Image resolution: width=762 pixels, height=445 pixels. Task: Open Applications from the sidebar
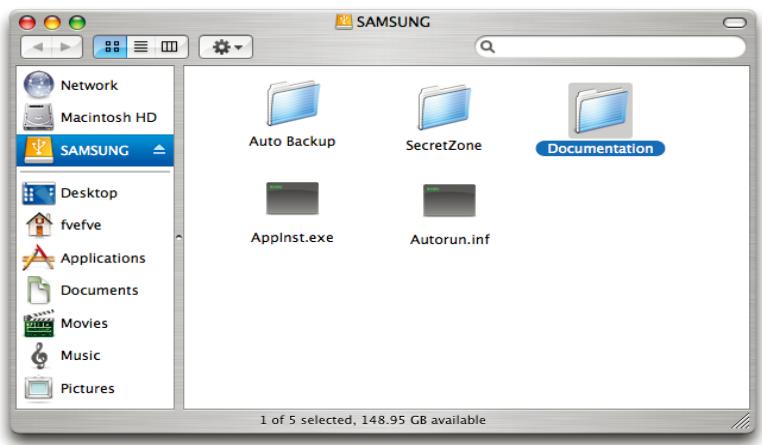[95, 258]
